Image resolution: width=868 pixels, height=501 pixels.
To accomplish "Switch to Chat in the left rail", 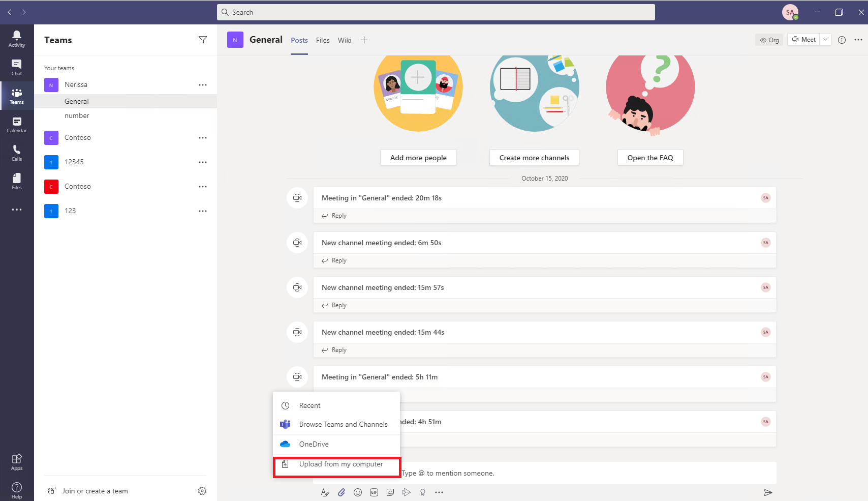I will [x=17, y=67].
